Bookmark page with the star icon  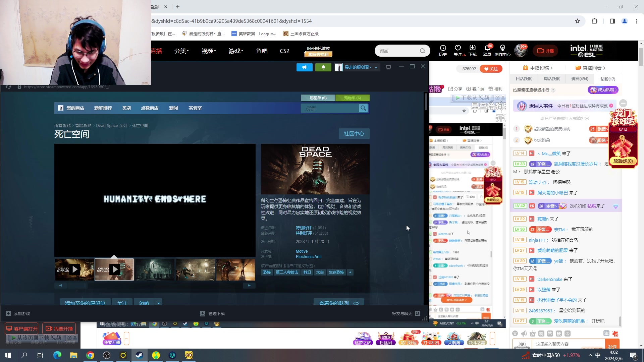click(x=577, y=21)
